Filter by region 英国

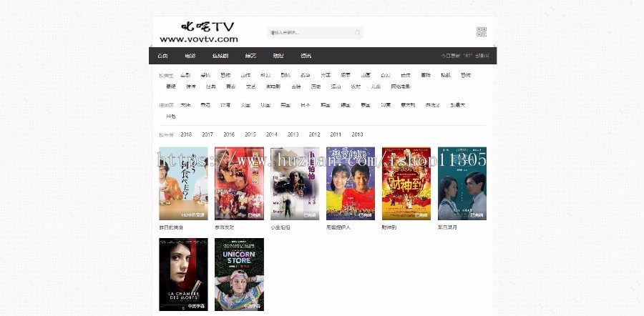point(286,105)
